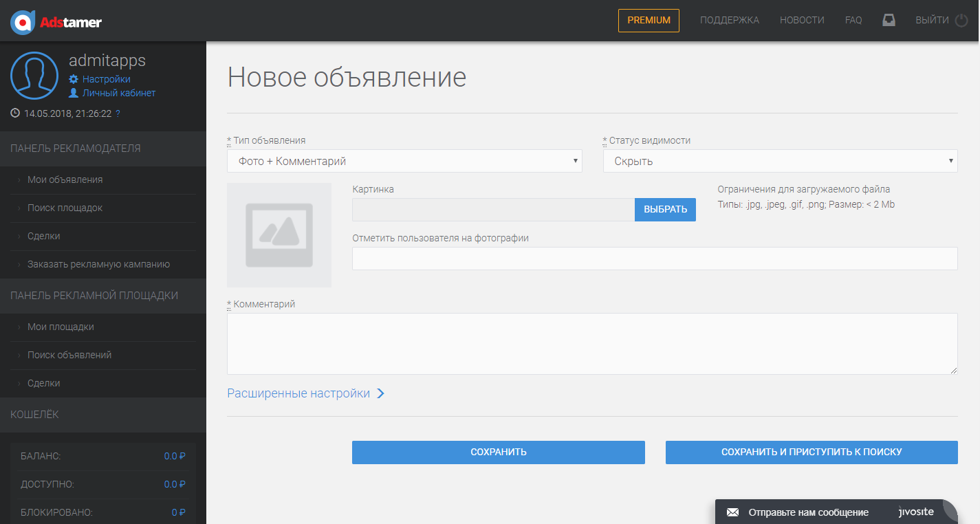This screenshot has height=524, width=980.
Task: Log out using the power icon
Action: tap(962, 20)
